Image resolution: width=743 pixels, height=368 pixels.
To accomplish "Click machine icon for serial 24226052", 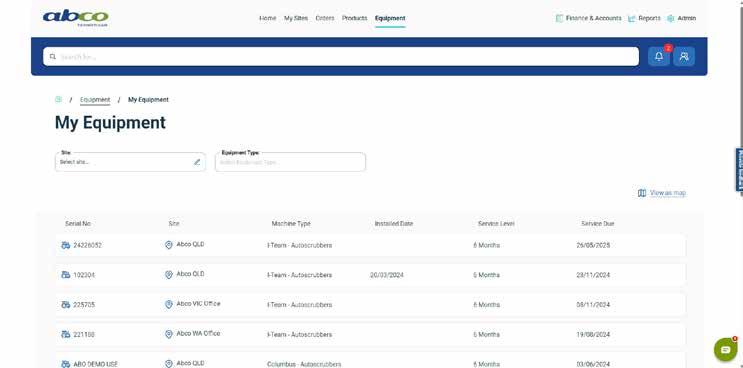I will 66,245.
